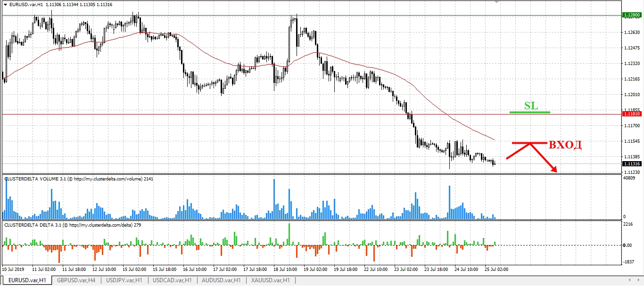Viewport: 644px width, 286px height.
Task: Click the 17 Jul 18:00 time label
Action: click(255, 270)
